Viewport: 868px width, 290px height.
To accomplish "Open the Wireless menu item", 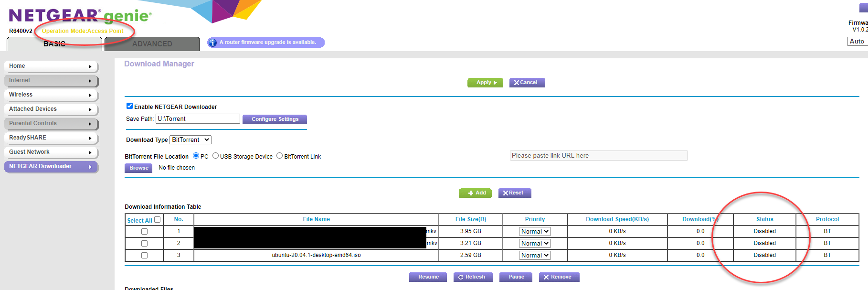I will point(51,95).
